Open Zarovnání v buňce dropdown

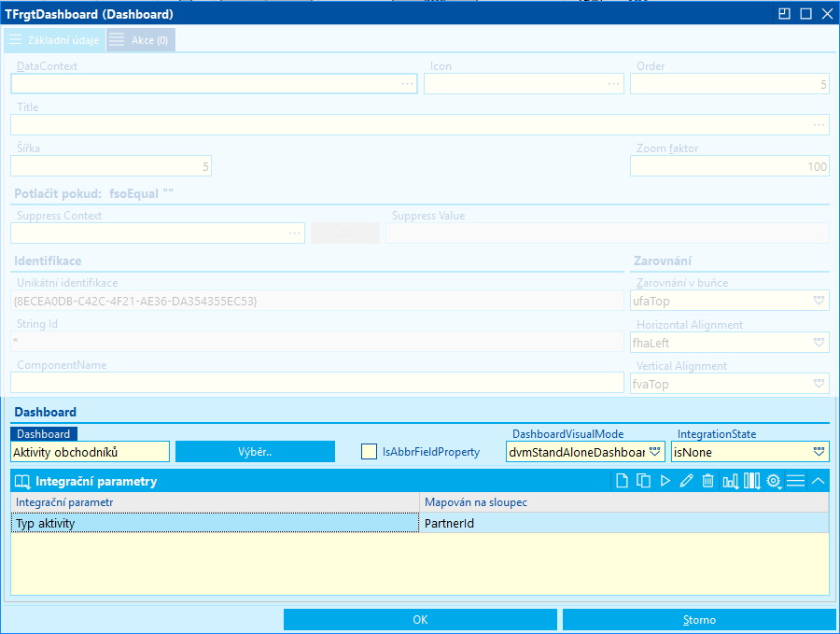click(x=819, y=301)
